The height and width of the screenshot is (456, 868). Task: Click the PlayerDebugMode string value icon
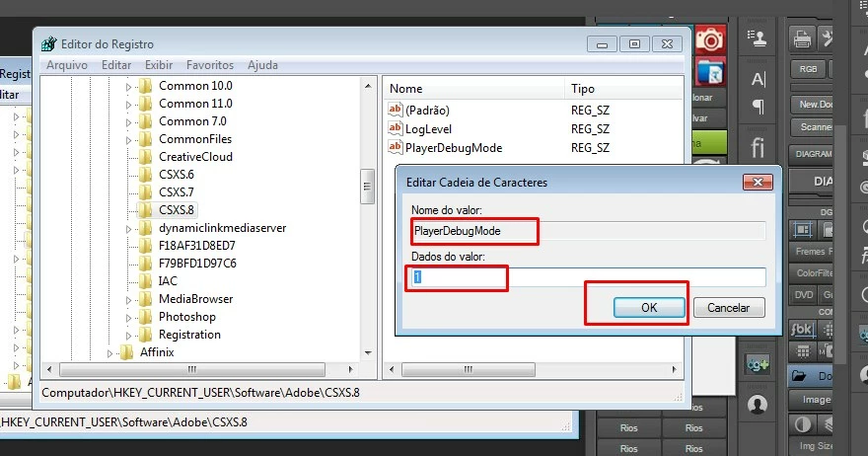coord(395,147)
